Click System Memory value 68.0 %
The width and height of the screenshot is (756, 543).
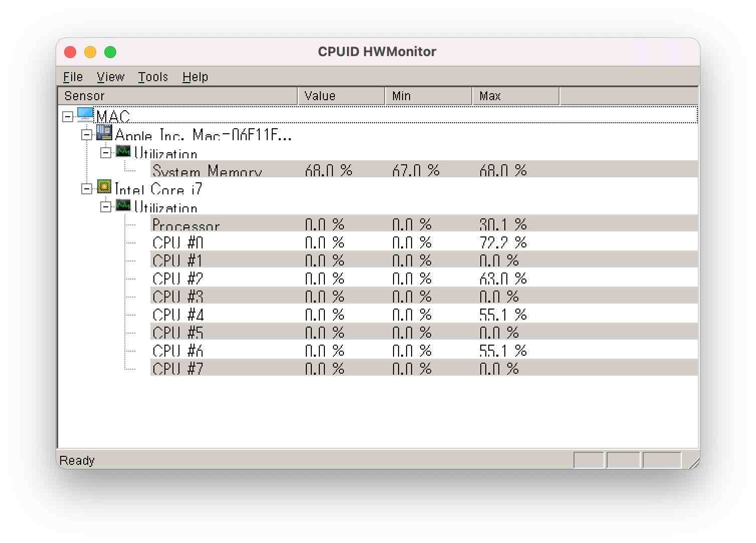coord(328,170)
